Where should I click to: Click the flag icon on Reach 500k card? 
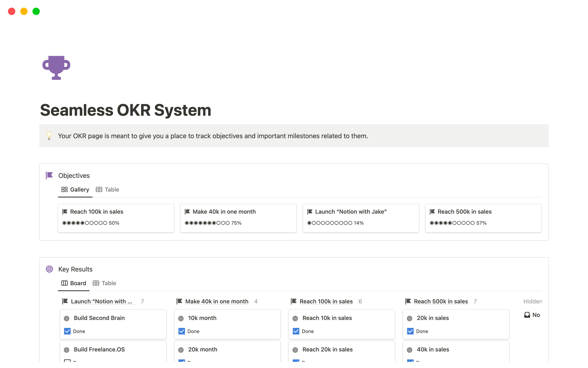[432, 212]
